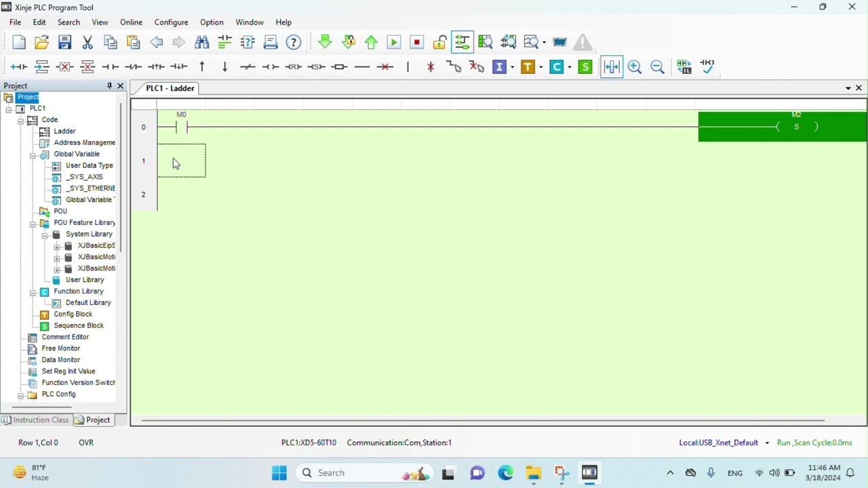Click the M0 contact on rung 0
The image size is (868, 488).
click(x=181, y=127)
